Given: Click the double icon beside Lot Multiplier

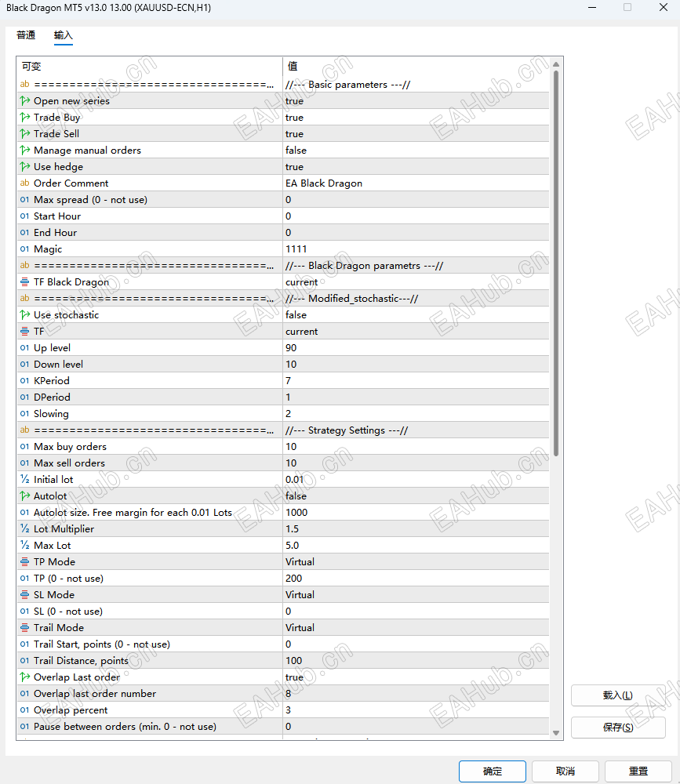Looking at the screenshot, I should click(25, 529).
